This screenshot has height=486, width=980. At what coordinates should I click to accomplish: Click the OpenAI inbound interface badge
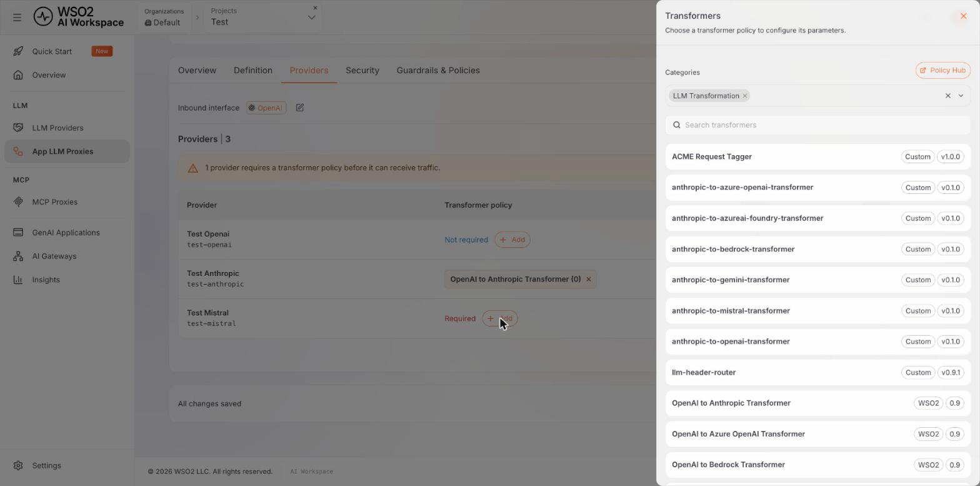pyautogui.click(x=266, y=108)
